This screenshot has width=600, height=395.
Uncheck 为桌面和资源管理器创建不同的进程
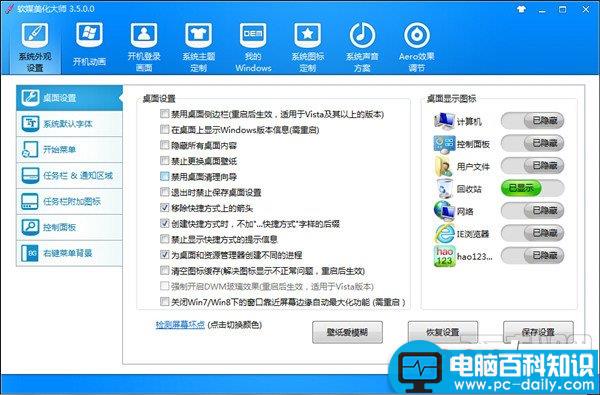click(x=165, y=255)
